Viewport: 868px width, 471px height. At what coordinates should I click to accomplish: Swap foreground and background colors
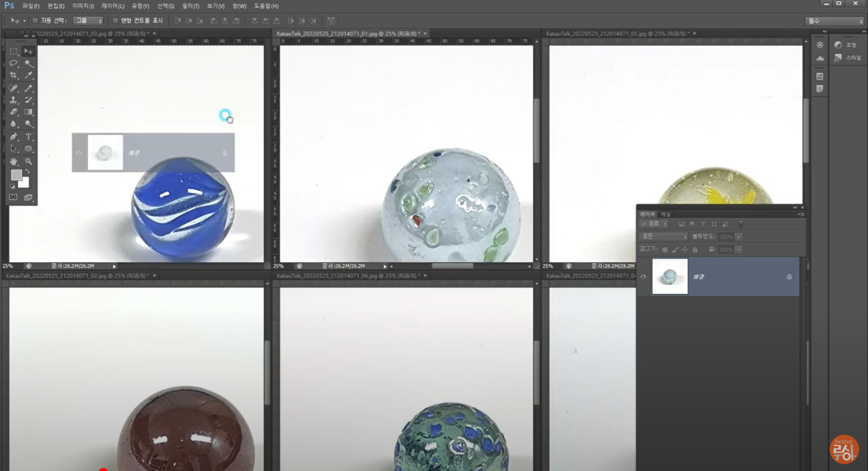click(27, 172)
